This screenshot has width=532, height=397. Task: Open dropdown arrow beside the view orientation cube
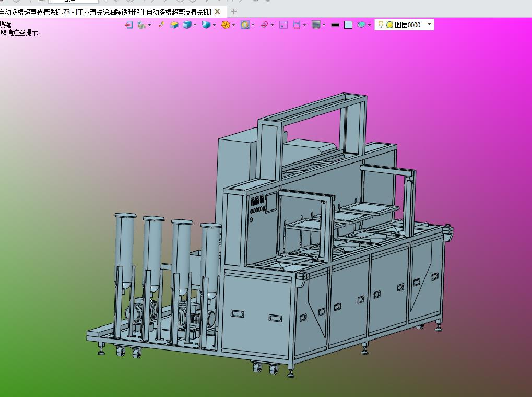click(214, 25)
